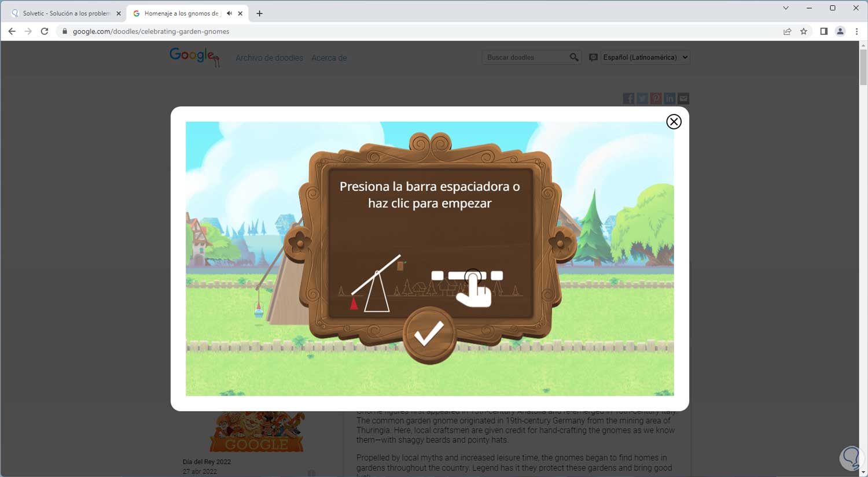Click the wooden checkmark start button
This screenshot has width=868, height=477.
pyautogui.click(x=429, y=335)
